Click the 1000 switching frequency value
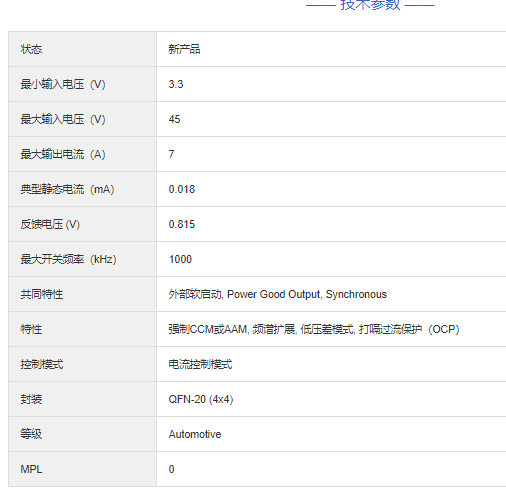This screenshot has height=493, width=506. (x=180, y=259)
